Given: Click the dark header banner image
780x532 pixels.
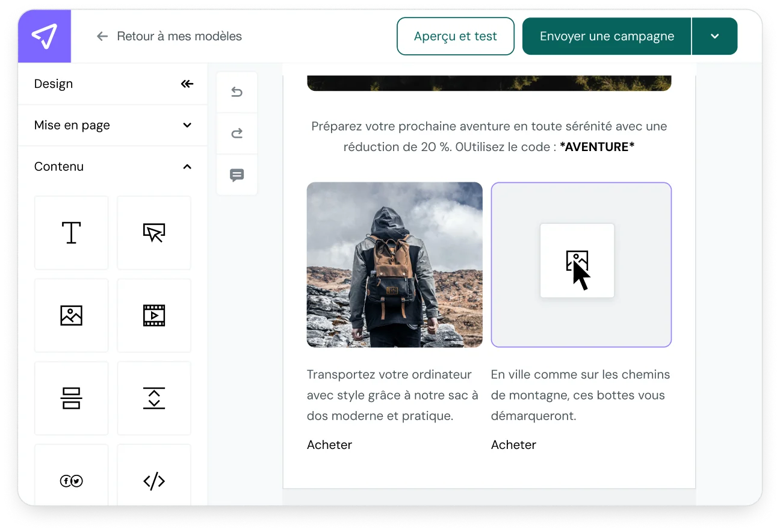Looking at the screenshot, I should click(x=489, y=83).
